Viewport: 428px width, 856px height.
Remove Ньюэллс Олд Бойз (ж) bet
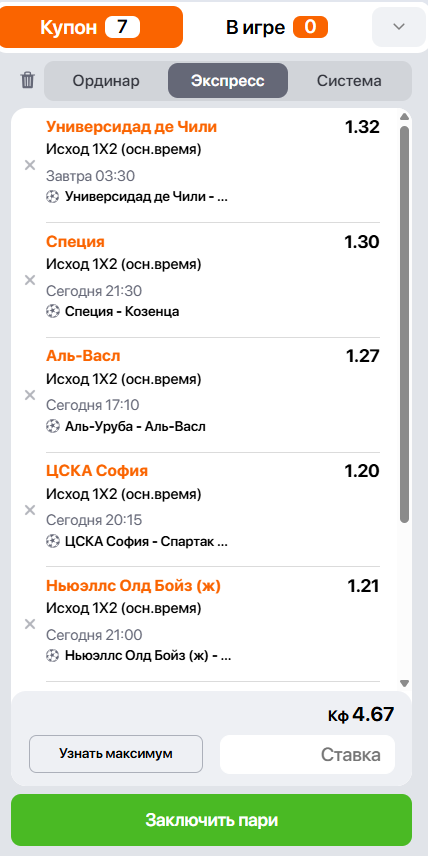point(30,624)
